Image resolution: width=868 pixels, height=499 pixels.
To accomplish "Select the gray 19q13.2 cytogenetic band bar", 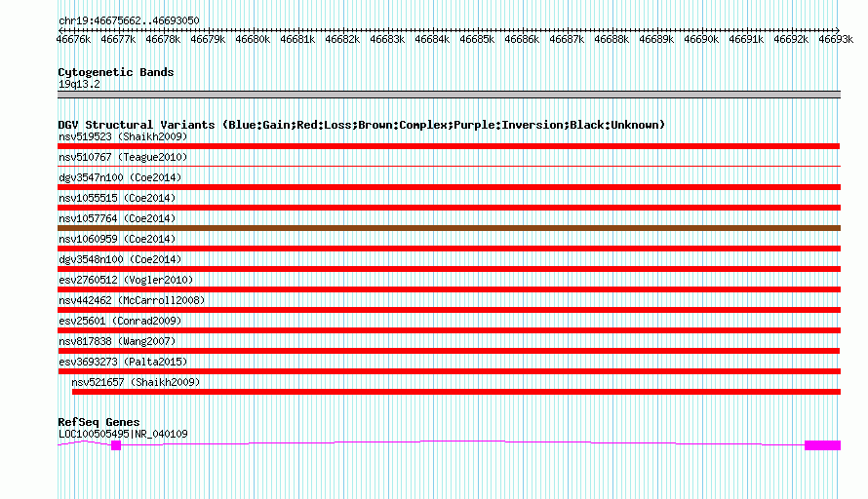I will (x=449, y=95).
